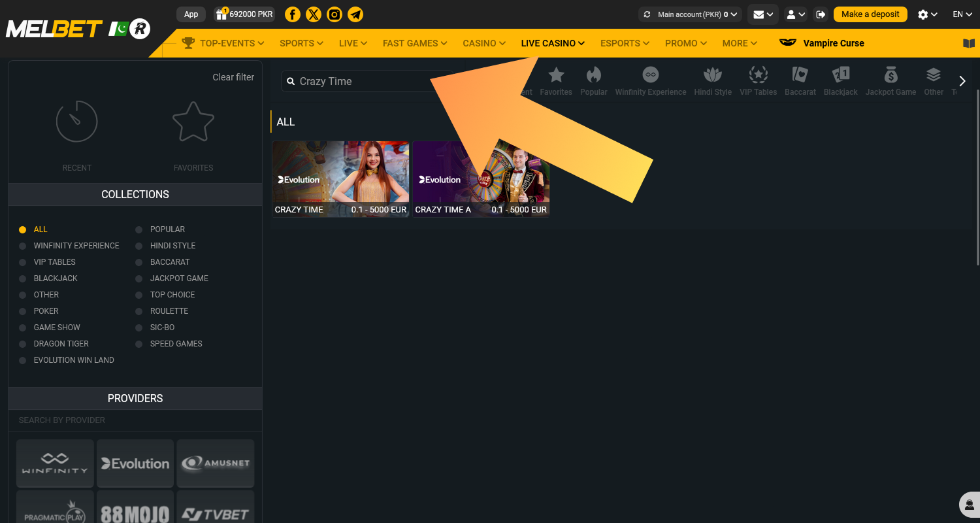980x523 pixels.
Task: Click the Clear filter link
Action: click(x=233, y=76)
